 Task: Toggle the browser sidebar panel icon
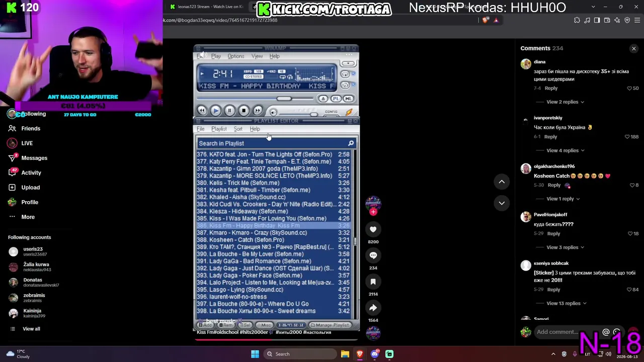pos(597,20)
